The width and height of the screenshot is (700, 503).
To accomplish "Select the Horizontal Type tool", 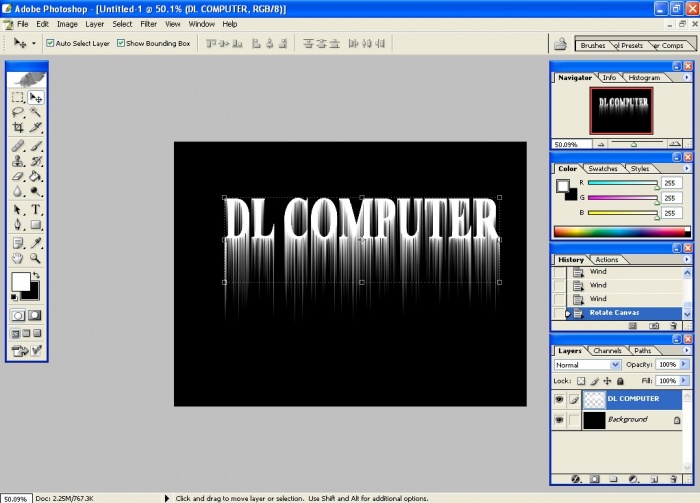I will pyautogui.click(x=36, y=209).
